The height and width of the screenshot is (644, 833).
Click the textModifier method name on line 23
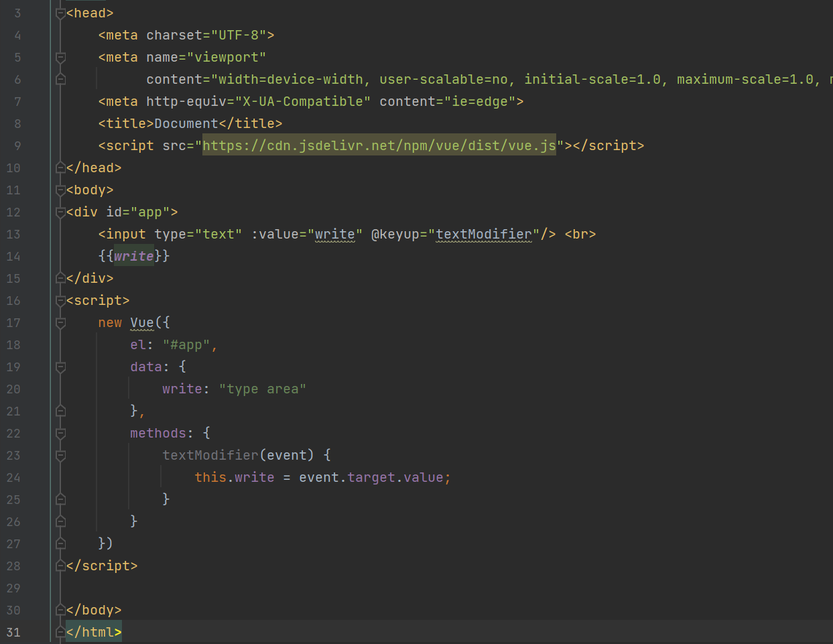[x=210, y=456]
